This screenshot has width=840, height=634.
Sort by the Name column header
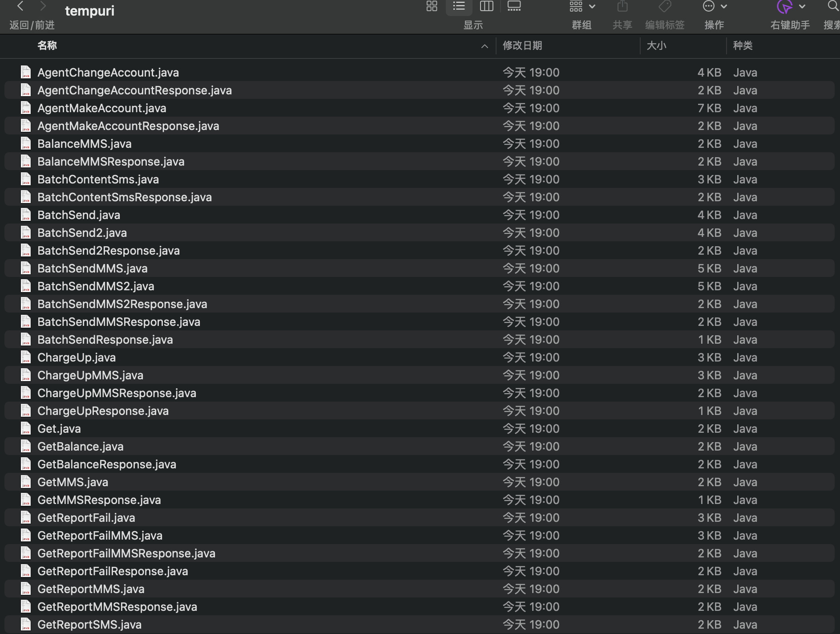pos(47,45)
